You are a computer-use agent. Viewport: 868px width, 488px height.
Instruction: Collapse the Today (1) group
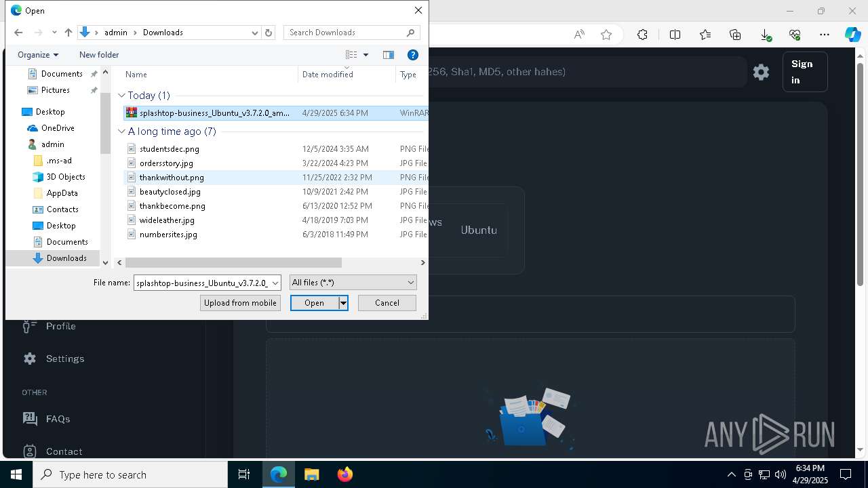coord(122,96)
